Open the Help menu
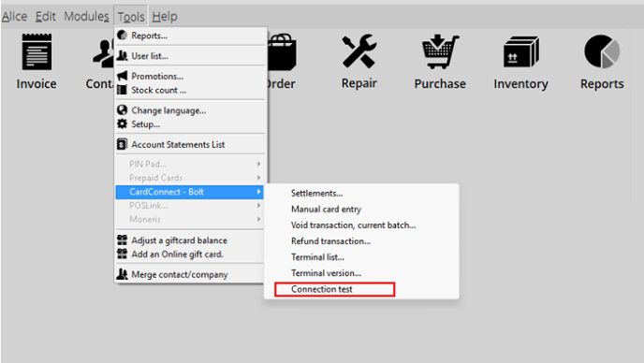This screenshot has height=363, width=644. click(x=165, y=17)
